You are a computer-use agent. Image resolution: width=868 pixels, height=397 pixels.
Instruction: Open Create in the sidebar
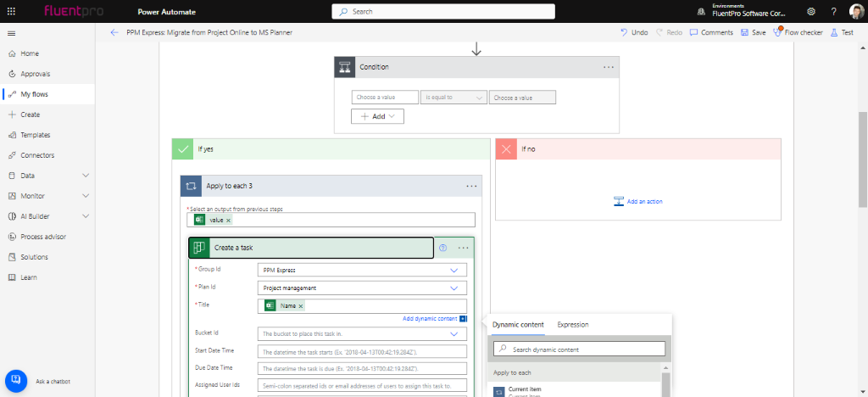(x=47, y=115)
